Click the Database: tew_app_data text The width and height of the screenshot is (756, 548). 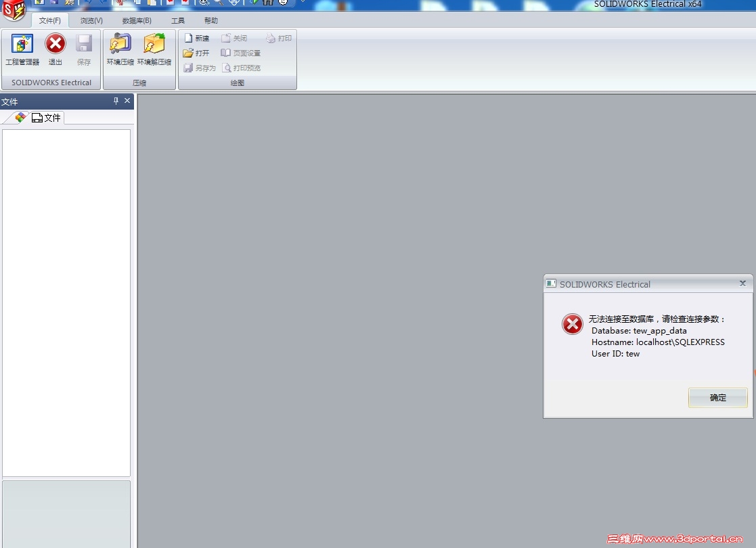(639, 331)
